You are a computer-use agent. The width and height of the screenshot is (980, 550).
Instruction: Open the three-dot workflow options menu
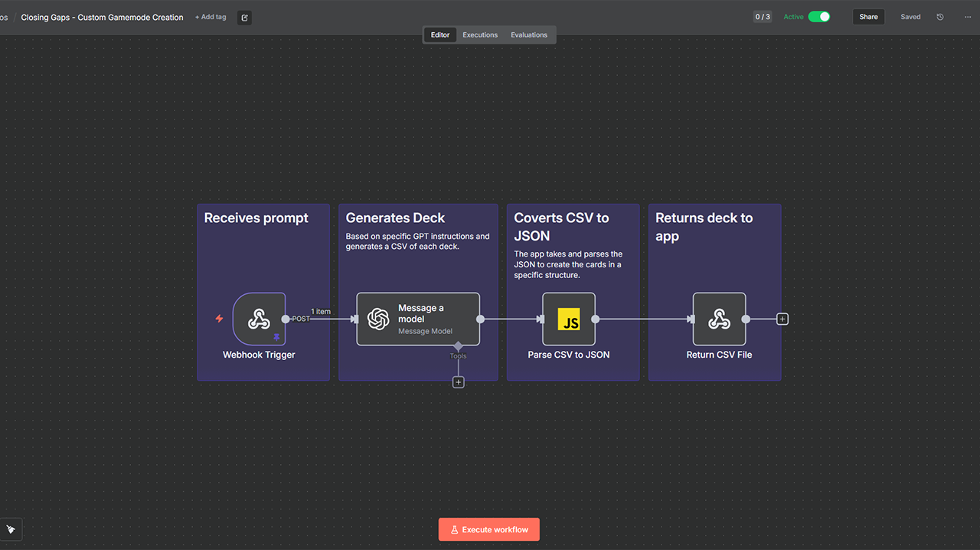[x=968, y=17]
